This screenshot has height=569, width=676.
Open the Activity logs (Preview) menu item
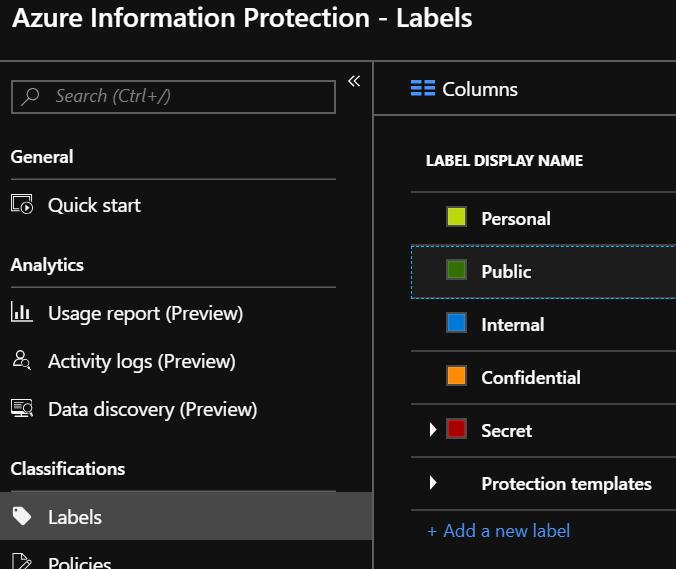[141, 361]
